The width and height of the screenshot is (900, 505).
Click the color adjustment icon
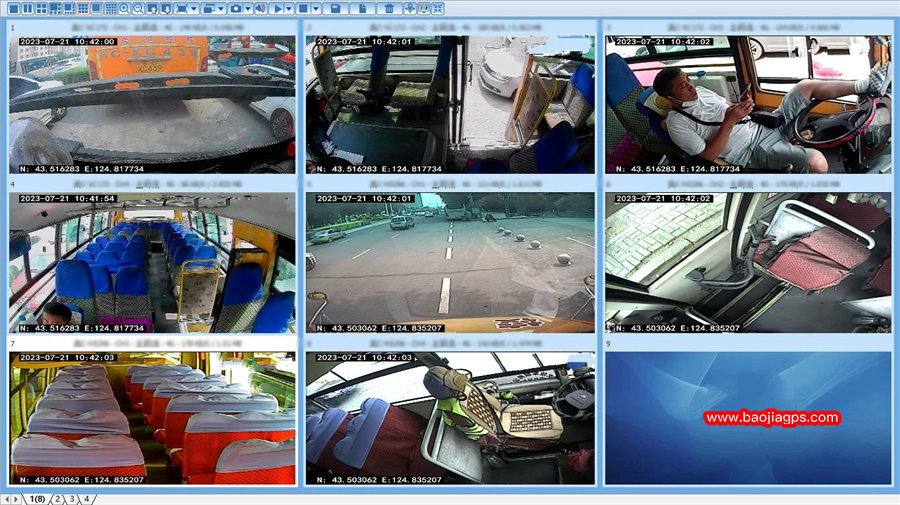(x=424, y=8)
